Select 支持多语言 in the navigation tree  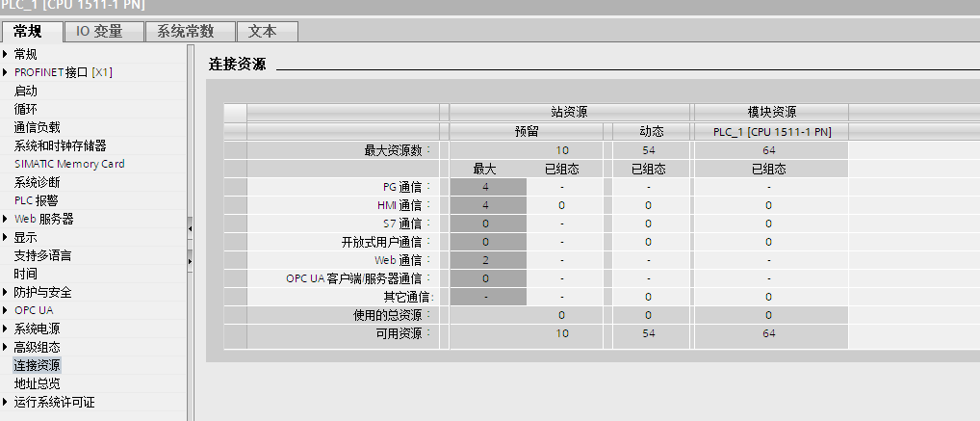pyautogui.click(x=42, y=256)
